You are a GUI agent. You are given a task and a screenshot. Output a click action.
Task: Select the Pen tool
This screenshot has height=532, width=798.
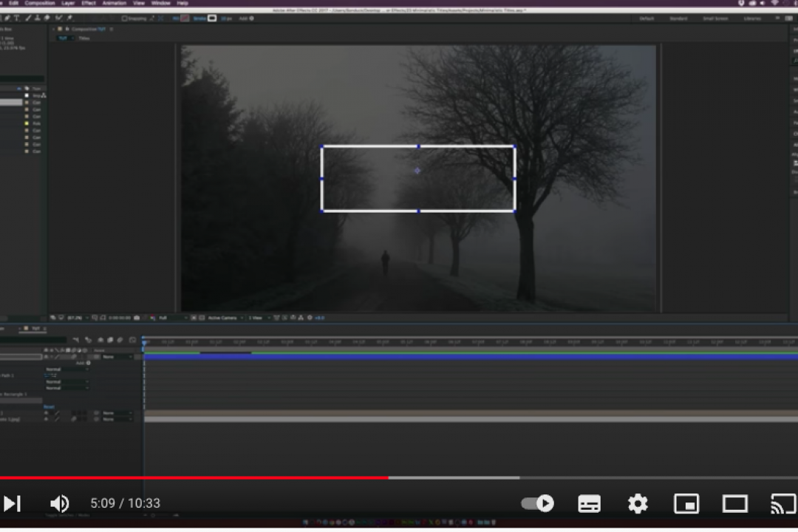pos(6,18)
